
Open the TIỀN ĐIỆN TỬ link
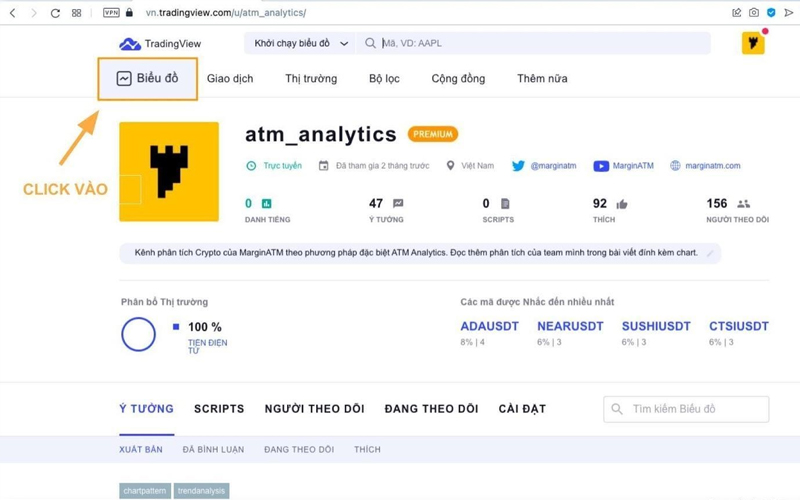[208, 346]
